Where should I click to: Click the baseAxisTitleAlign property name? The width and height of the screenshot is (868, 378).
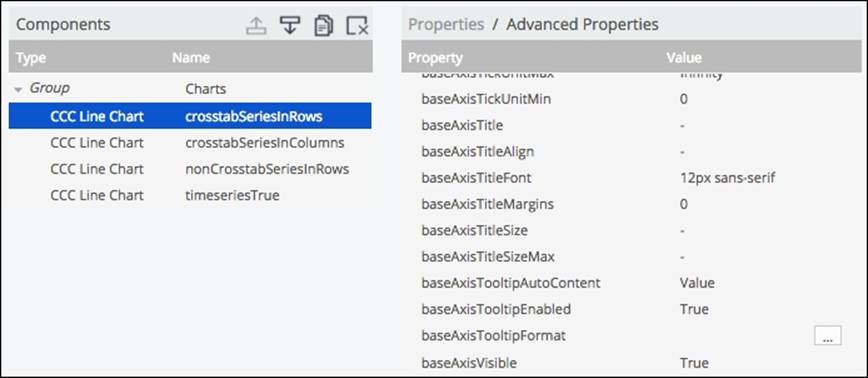click(x=478, y=152)
